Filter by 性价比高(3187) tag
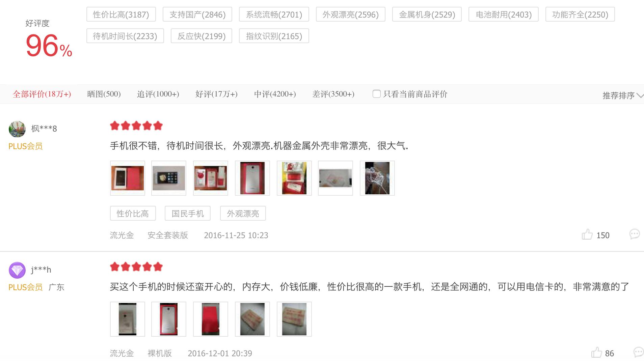This screenshot has height=361, width=644. [x=121, y=15]
